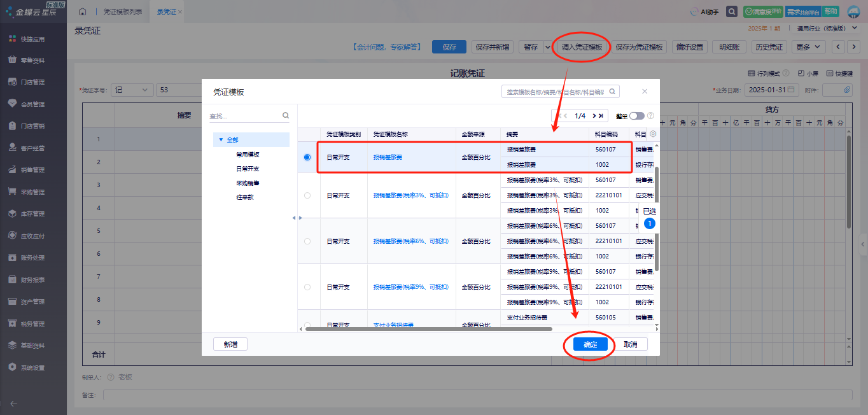This screenshot has height=415, width=868.
Task: Expand the 更多 dropdown button
Action: tap(809, 47)
